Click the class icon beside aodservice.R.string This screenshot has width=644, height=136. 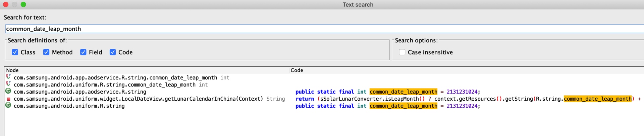click(x=8, y=91)
